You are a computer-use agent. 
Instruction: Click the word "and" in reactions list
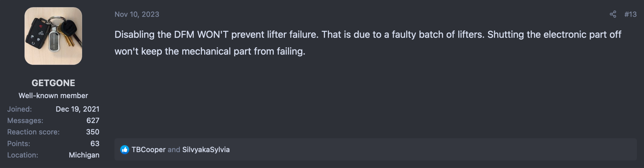pos(174,150)
